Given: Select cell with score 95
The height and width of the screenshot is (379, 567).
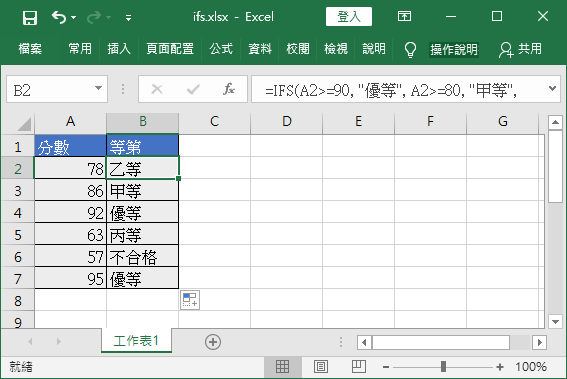Looking at the screenshot, I should pyautogui.click(x=71, y=279).
